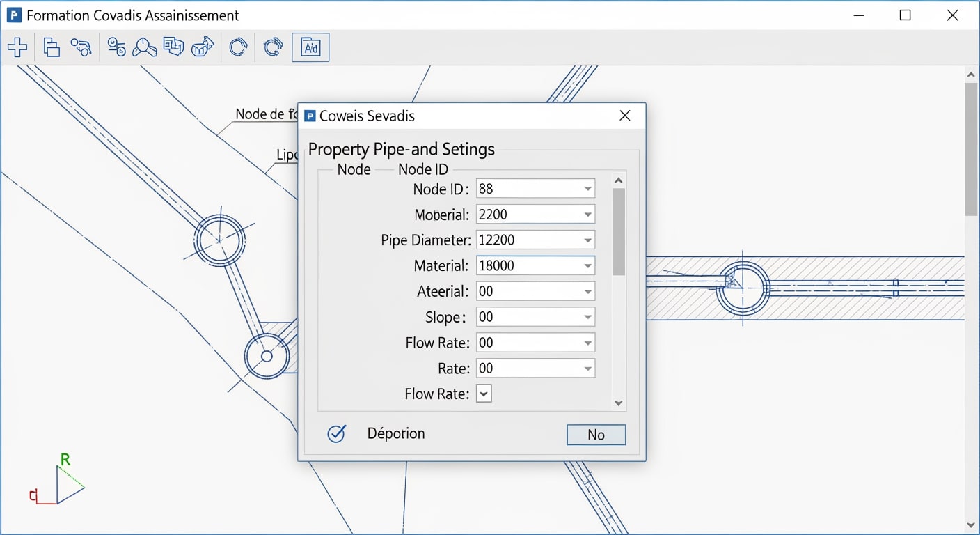
Task: Toggle the Déporion check mark
Action: point(337,434)
